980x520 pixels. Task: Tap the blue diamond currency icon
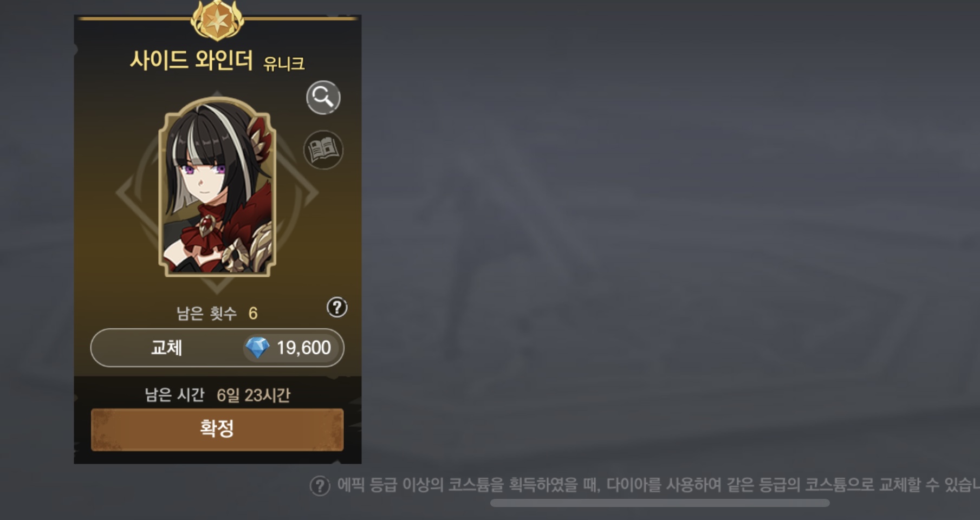(257, 348)
